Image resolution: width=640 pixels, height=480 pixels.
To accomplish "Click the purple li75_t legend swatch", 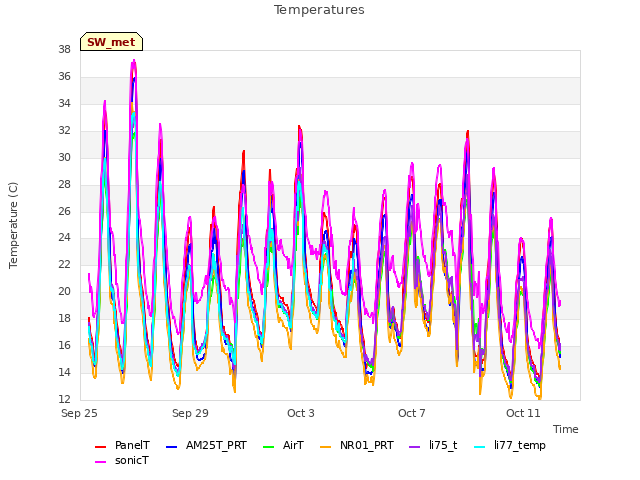I will point(415,447).
